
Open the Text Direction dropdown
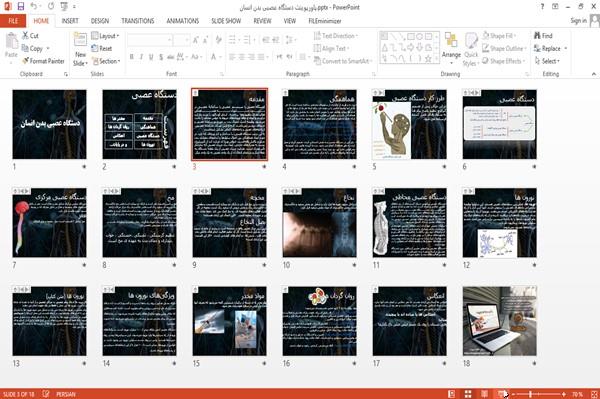pos(336,36)
